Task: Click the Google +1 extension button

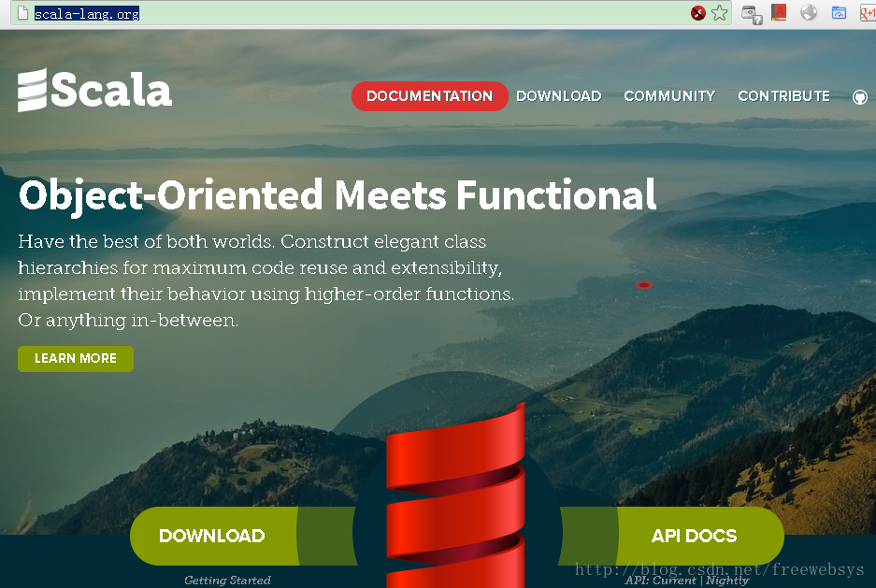Action: [868, 12]
